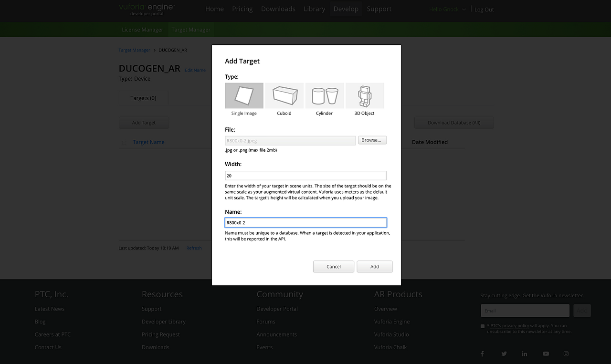
Task: Click Edit Name link next to DUCOGEN_AR
Action: [x=195, y=70]
